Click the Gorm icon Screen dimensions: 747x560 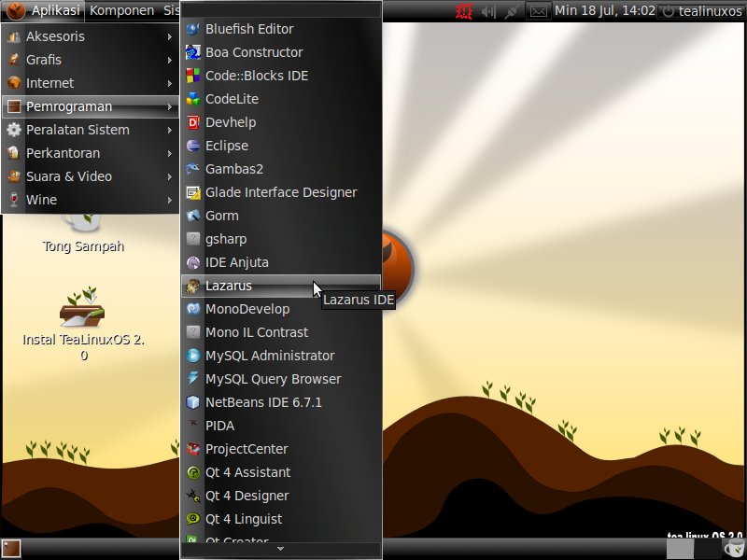(193, 216)
